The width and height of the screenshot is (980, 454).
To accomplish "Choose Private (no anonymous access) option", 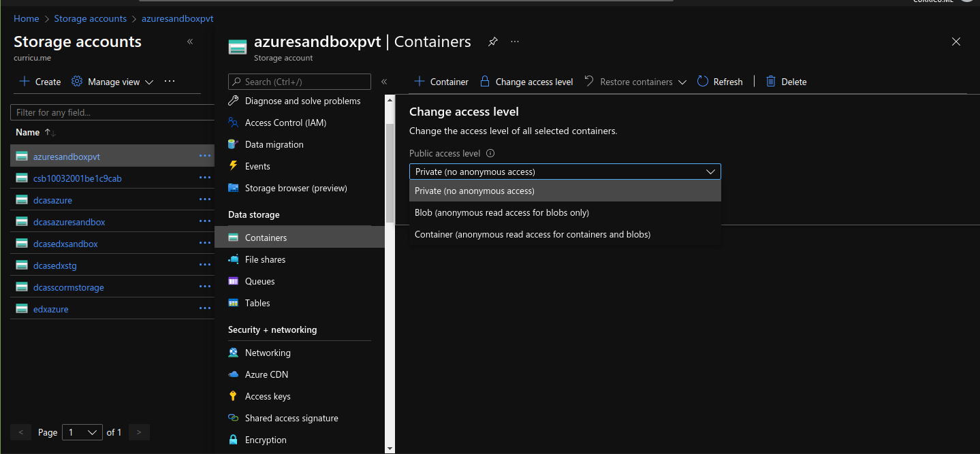I will point(565,191).
